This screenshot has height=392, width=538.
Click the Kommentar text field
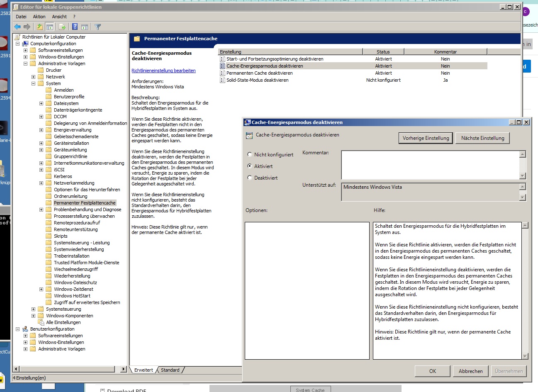pos(430,165)
